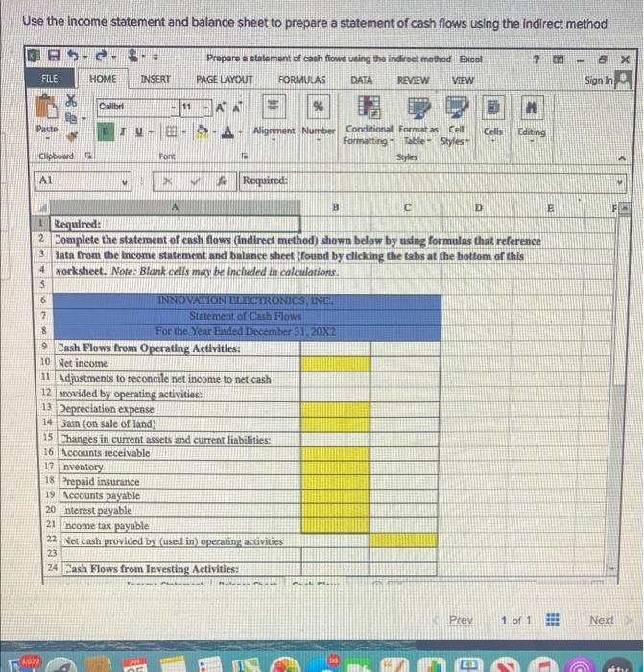
Task: Click the formula bar Cancel X
Action: coord(168,181)
